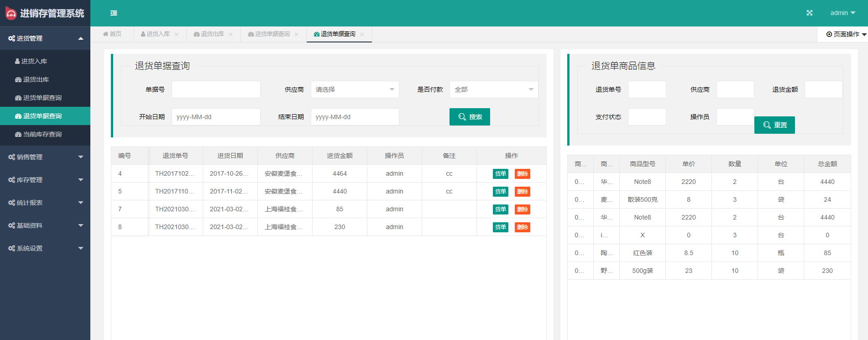
Task: Click 货单 button for row 7
Action: pos(501,209)
